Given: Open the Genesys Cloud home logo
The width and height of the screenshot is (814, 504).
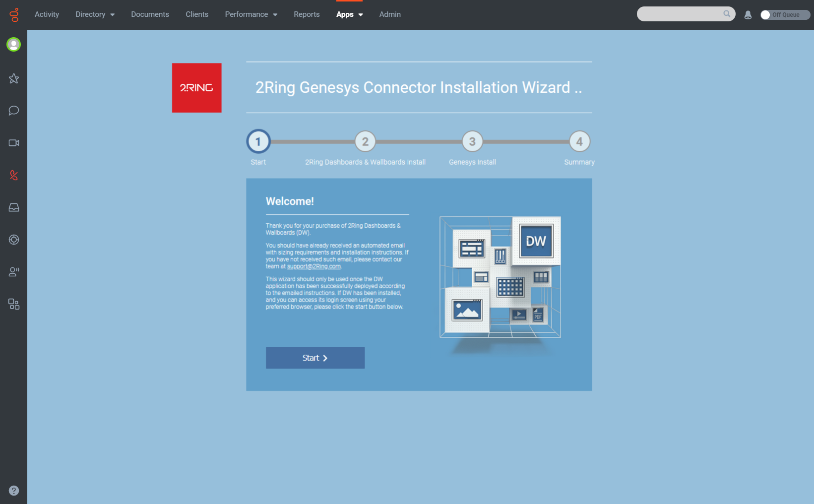Looking at the screenshot, I should tap(13, 14).
